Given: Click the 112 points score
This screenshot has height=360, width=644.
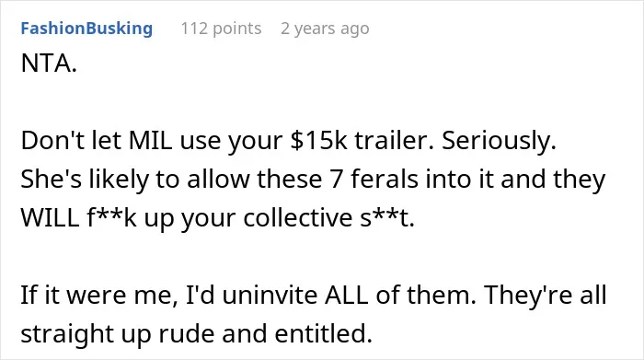Looking at the screenshot, I should 221,29.
